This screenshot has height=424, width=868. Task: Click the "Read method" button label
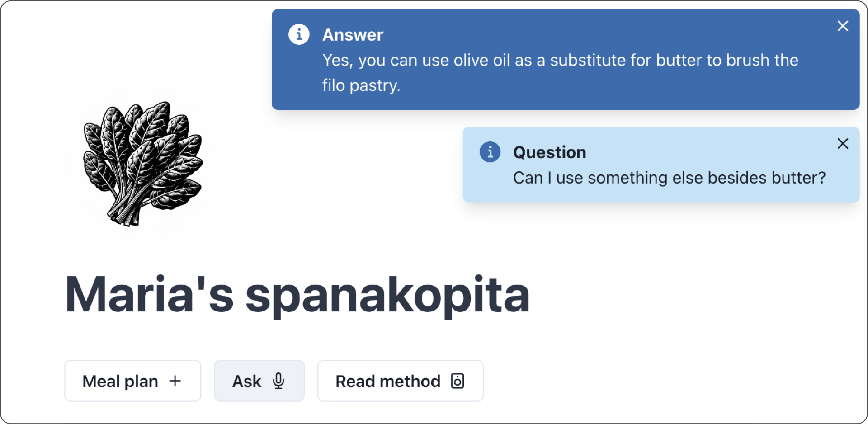click(x=388, y=381)
